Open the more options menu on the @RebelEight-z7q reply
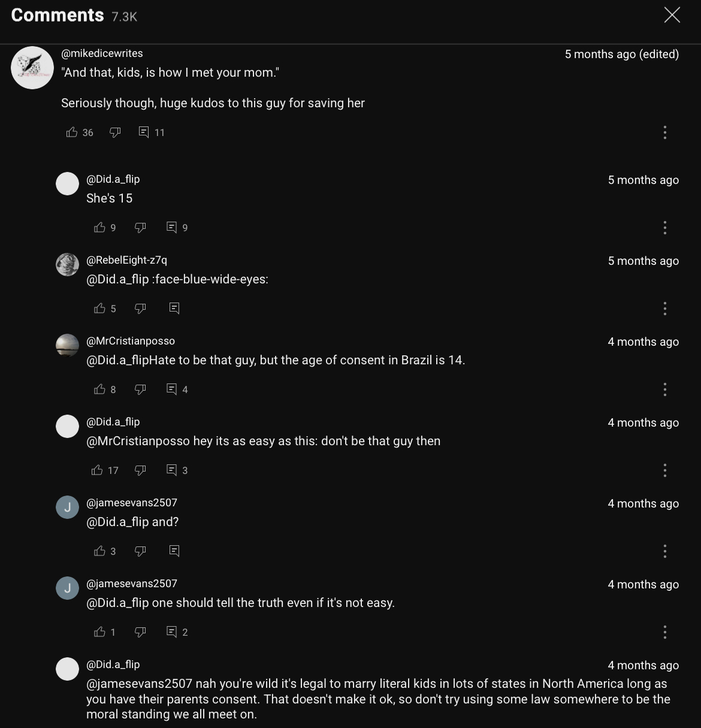The width and height of the screenshot is (701, 728). [x=664, y=309]
